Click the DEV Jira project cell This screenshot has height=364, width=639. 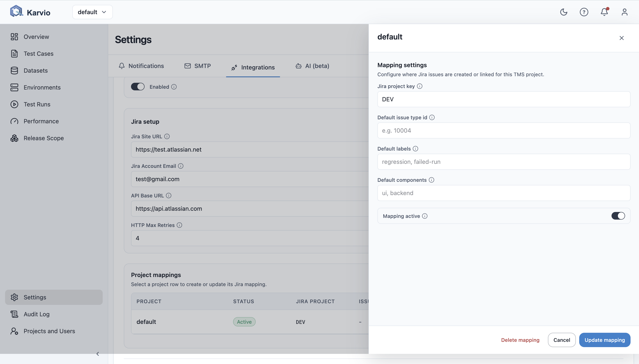[x=300, y=322]
